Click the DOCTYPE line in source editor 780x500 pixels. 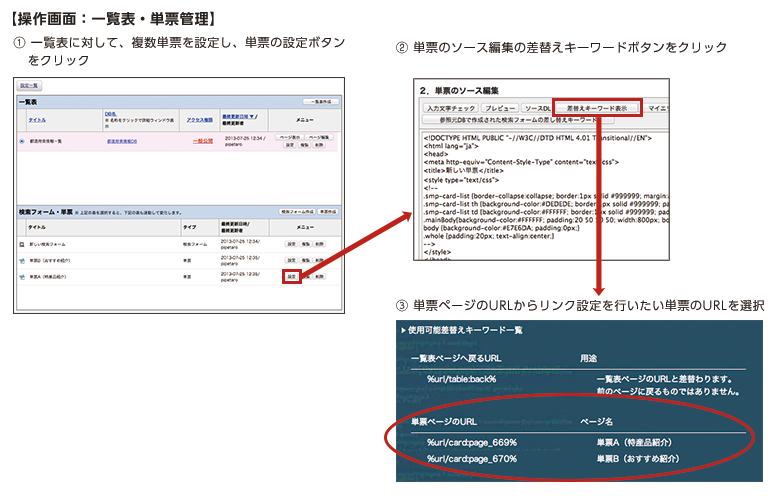coord(538,138)
